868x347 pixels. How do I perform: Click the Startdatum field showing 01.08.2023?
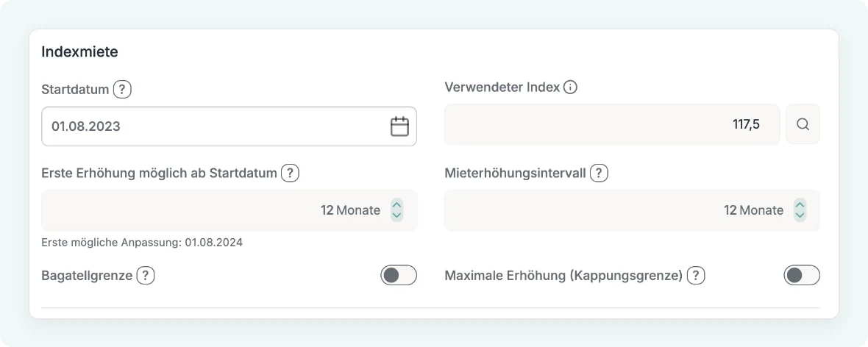230,126
